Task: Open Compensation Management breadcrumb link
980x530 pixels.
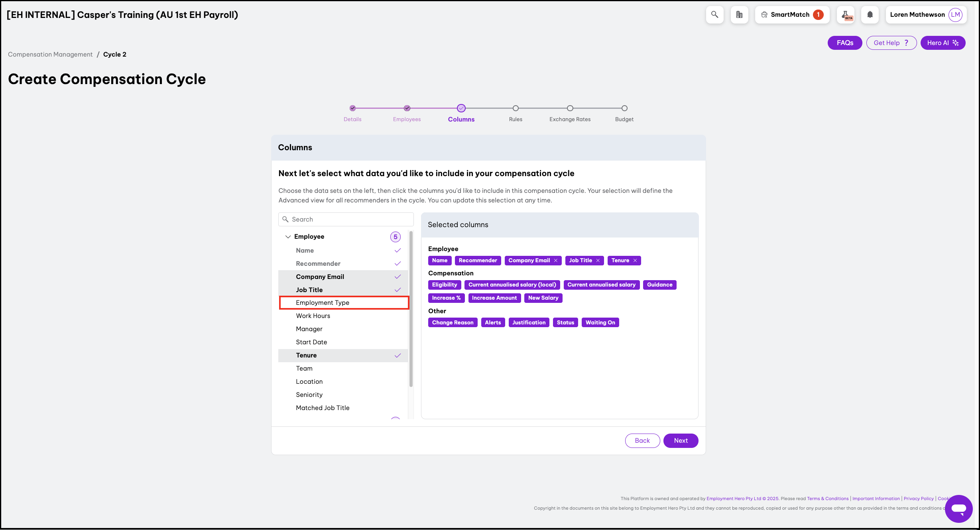Action: (50, 55)
